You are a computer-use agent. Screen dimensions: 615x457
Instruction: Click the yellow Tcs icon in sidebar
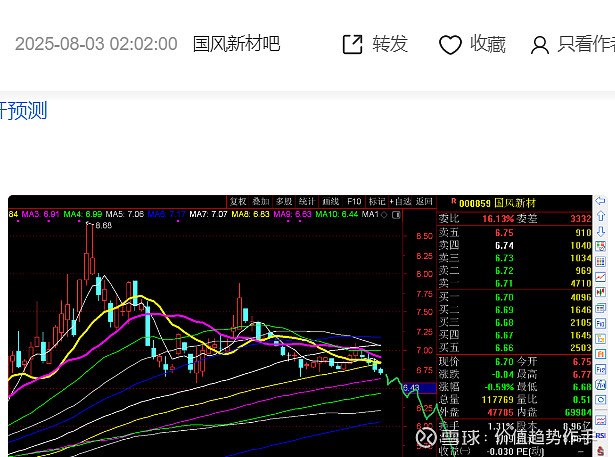click(x=600, y=339)
